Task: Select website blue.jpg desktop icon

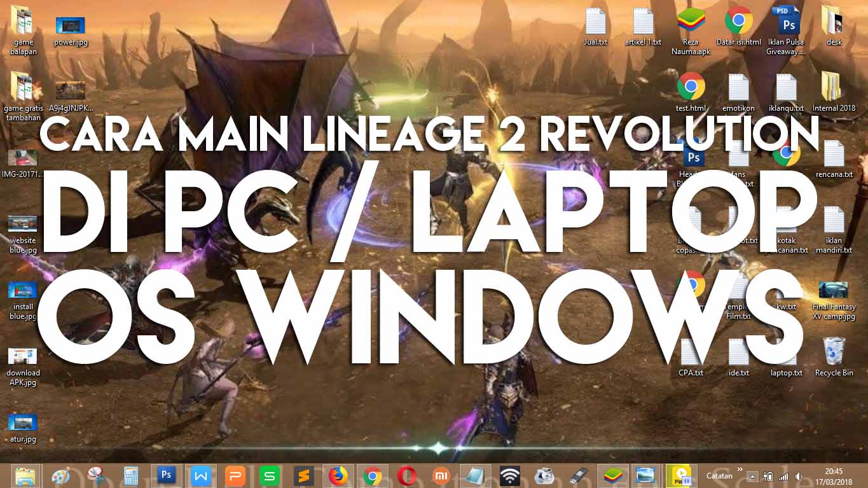Action: click(23, 234)
